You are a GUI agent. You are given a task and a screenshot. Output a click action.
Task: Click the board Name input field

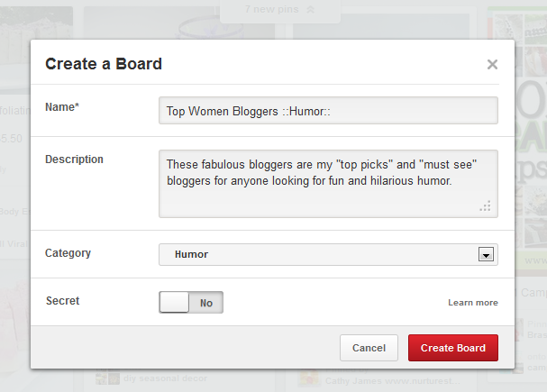(x=328, y=111)
